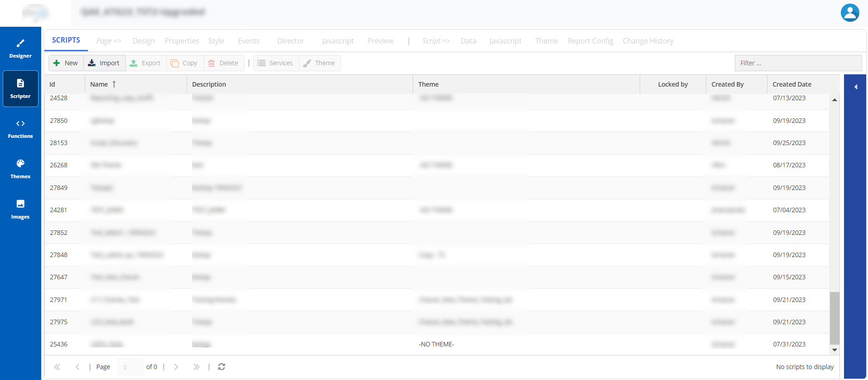Sort by the Locked by column
This screenshot has width=868, height=380.
click(x=673, y=84)
